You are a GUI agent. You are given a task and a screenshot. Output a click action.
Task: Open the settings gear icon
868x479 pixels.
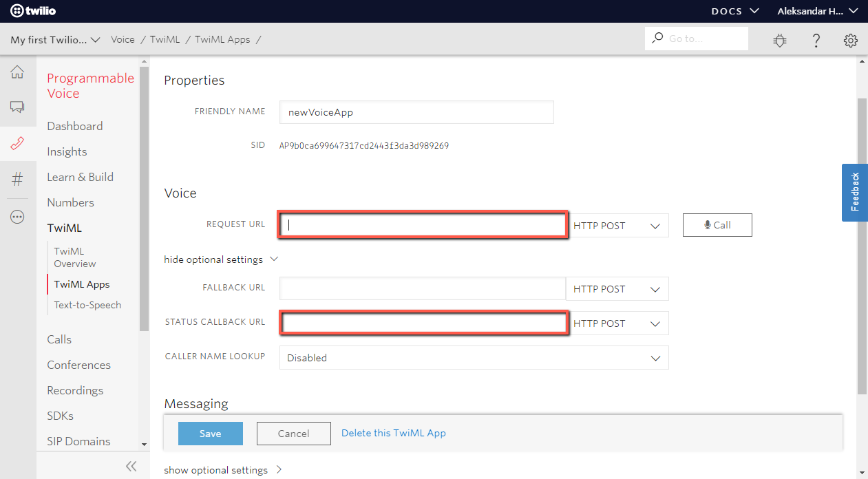[x=851, y=40]
